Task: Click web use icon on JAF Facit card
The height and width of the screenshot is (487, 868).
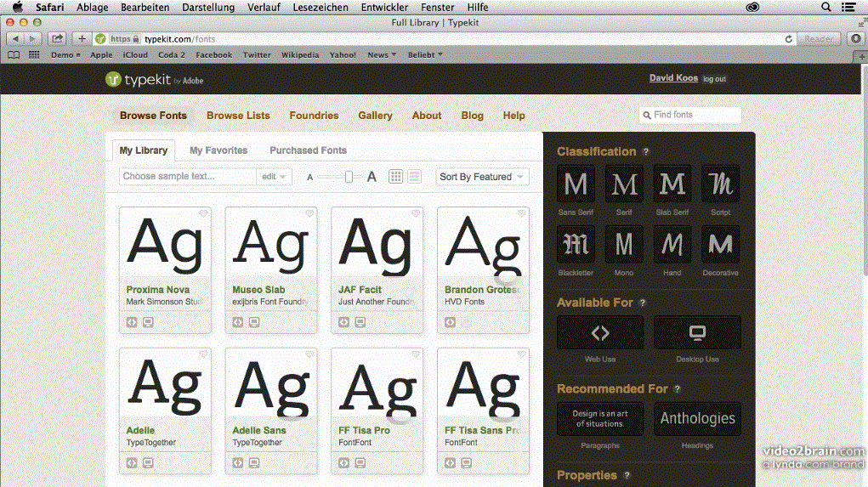Action: point(343,322)
